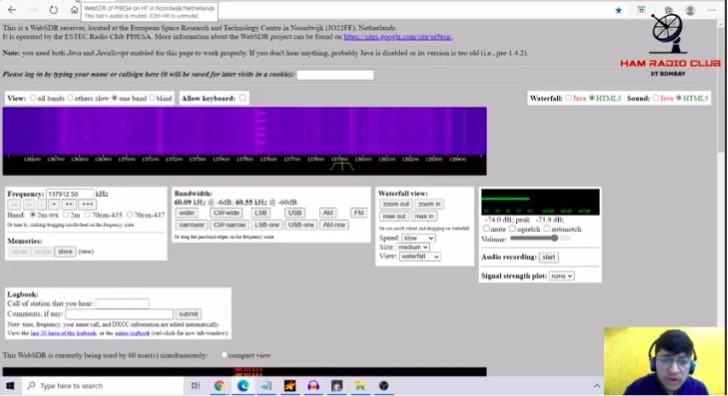Click the 'max in' waterfall button

424,216
